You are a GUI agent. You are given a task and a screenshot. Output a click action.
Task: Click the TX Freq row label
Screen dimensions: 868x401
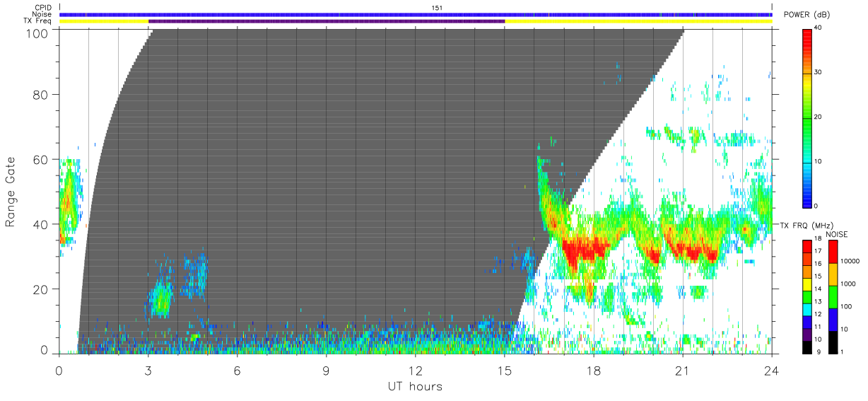click(x=37, y=21)
